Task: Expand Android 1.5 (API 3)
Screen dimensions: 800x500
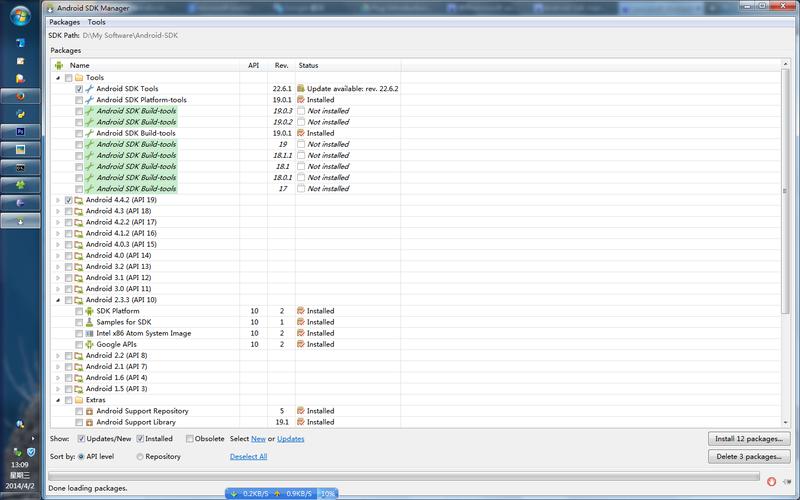Action: point(58,389)
